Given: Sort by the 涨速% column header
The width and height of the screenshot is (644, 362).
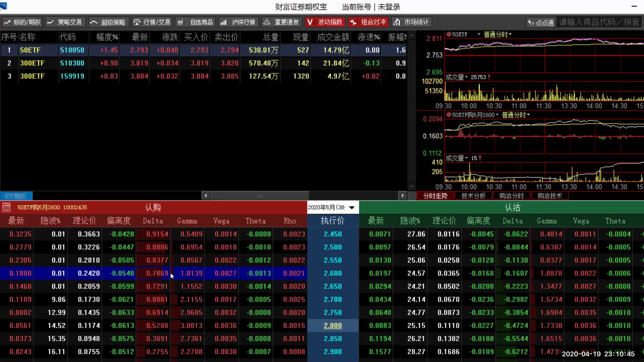Looking at the screenshot, I should 369,37.
